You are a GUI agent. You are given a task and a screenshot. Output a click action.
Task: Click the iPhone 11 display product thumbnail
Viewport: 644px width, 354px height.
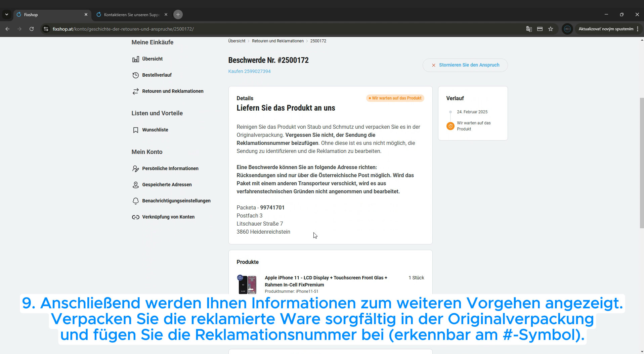click(x=247, y=284)
